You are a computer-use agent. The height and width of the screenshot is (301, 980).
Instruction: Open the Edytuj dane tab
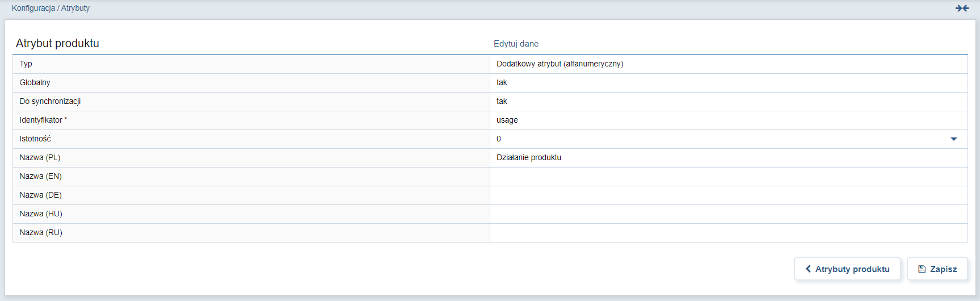click(x=516, y=44)
